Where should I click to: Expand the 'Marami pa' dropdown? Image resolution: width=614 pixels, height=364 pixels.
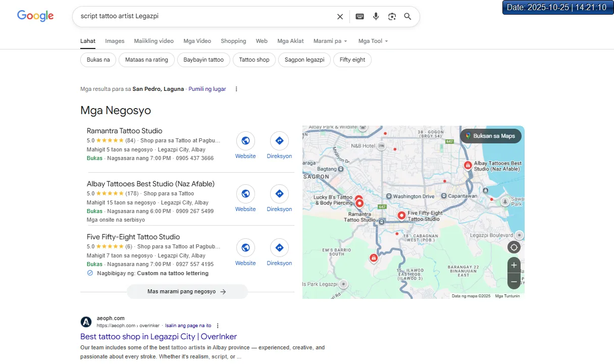pyautogui.click(x=330, y=41)
